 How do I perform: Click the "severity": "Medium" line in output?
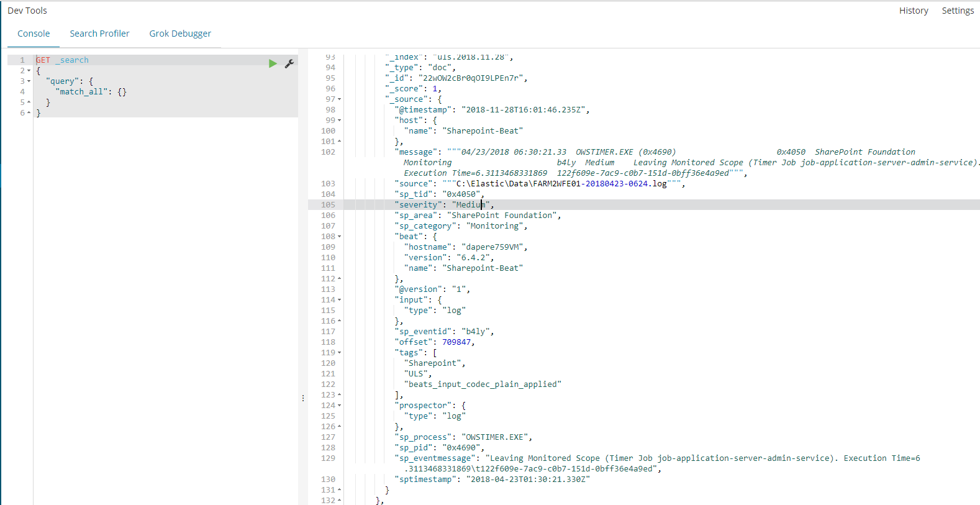tap(443, 205)
